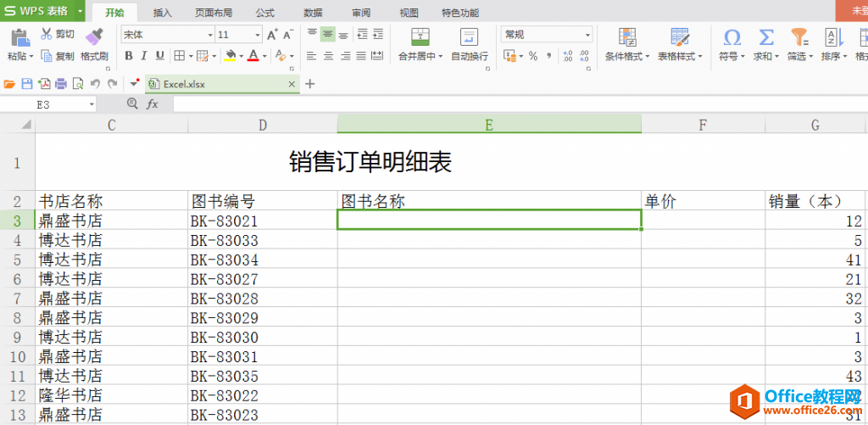Click the Filter funnel icon
868x425 pixels.
[800, 37]
